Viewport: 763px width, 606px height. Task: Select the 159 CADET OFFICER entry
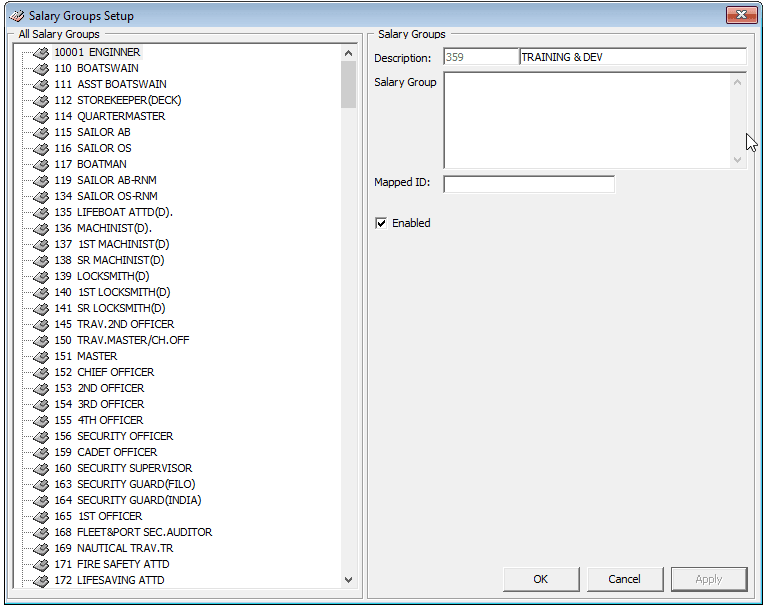coord(106,453)
